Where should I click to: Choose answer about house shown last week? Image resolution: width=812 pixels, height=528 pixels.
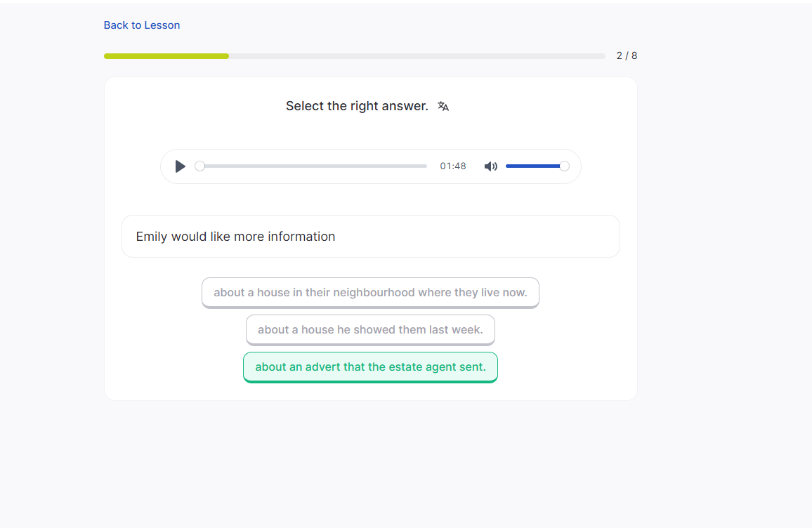[x=370, y=329]
